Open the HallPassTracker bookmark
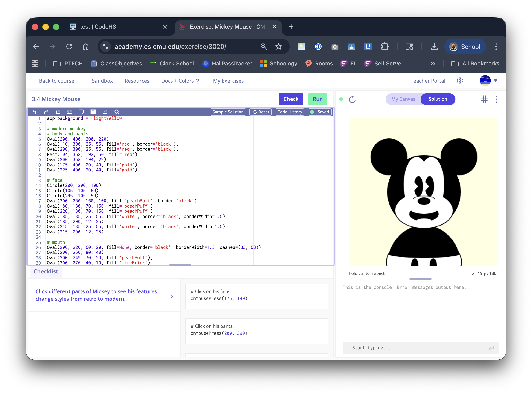This screenshot has width=532, height=394. click(227, 63)
